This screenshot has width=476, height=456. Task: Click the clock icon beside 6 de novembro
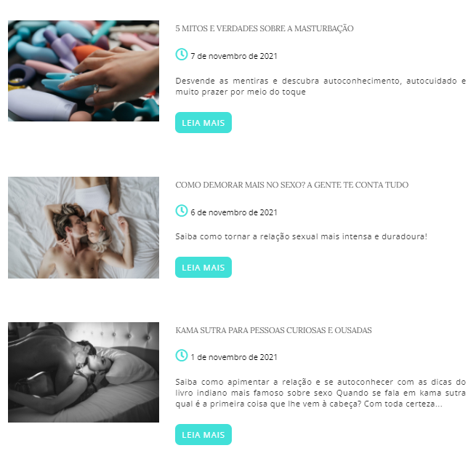click(182, 211)
